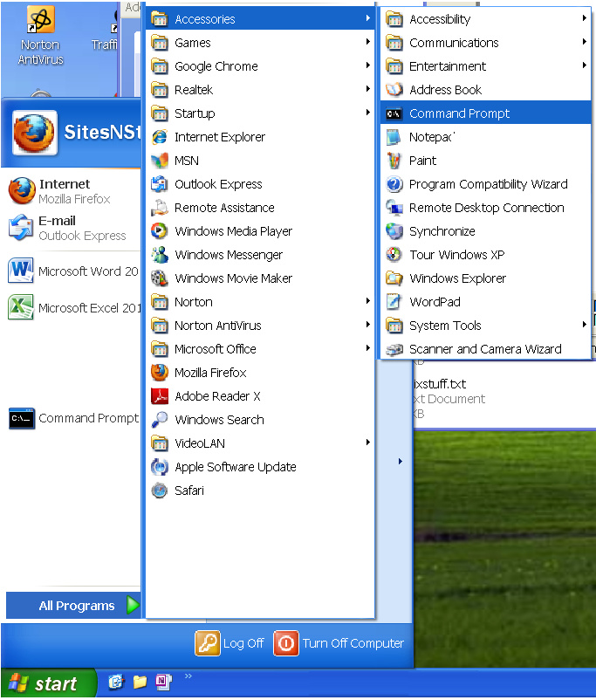Expand the Startup submenu arrow
The height and width of the screenshot is (700, 596).
pyautogui.click(x=368, y=113)
